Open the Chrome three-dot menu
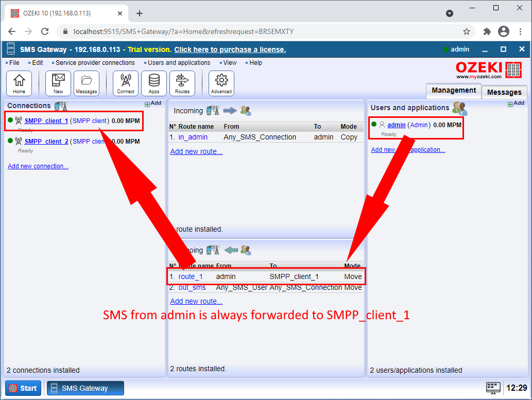532x400 pixels. tap(520, 31)
